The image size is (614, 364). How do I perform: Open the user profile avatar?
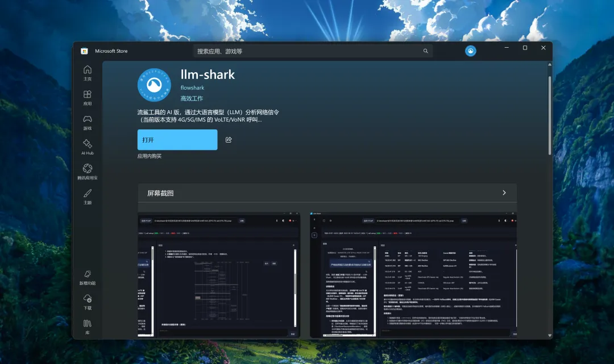pos(470,51)
